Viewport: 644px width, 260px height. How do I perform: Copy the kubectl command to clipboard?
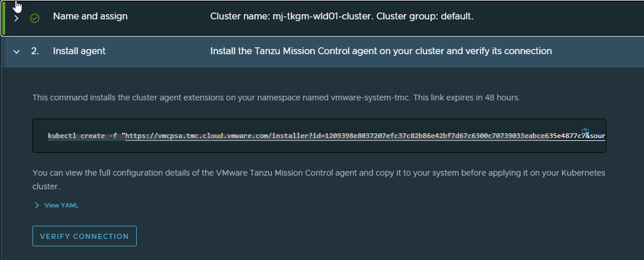pyautogui.click(x=585, y=132)
